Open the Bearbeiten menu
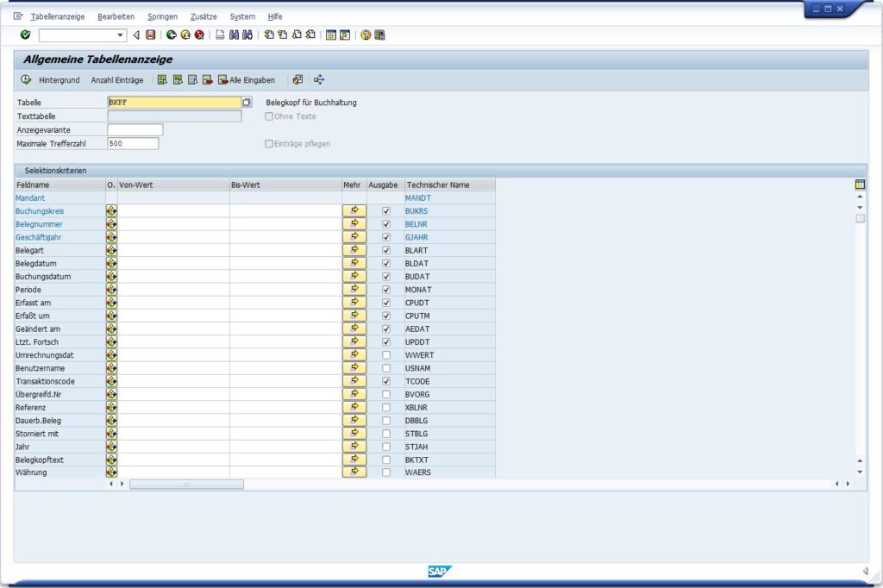The height and width of the screenshot is (588, 883). coord(116,16)
